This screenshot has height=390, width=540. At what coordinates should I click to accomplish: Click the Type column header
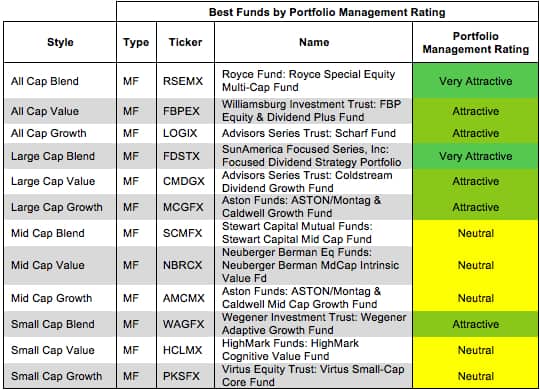(x=136, y=42)
